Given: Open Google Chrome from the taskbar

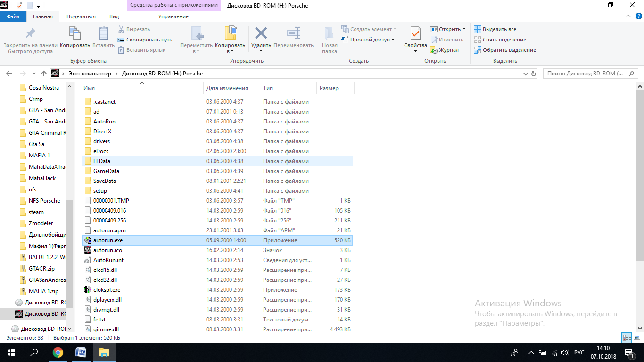Looking at the screenshot, I should (x=58, y=353).
